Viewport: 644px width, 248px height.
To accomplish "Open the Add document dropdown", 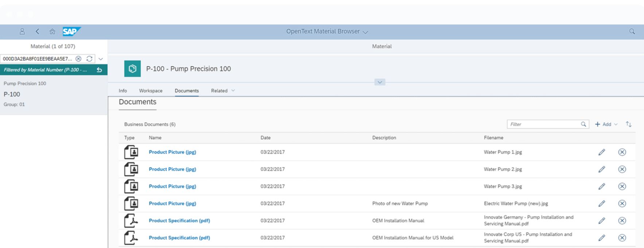I will (606, 124).
